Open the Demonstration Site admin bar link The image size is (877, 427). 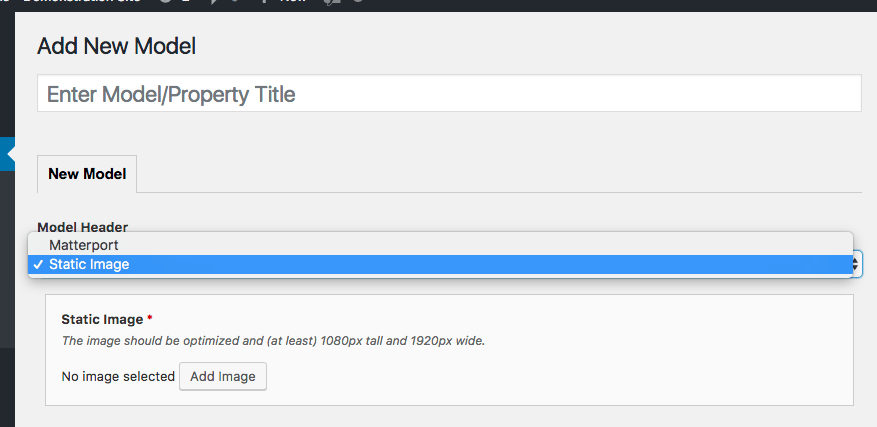[x=82, y=2]
